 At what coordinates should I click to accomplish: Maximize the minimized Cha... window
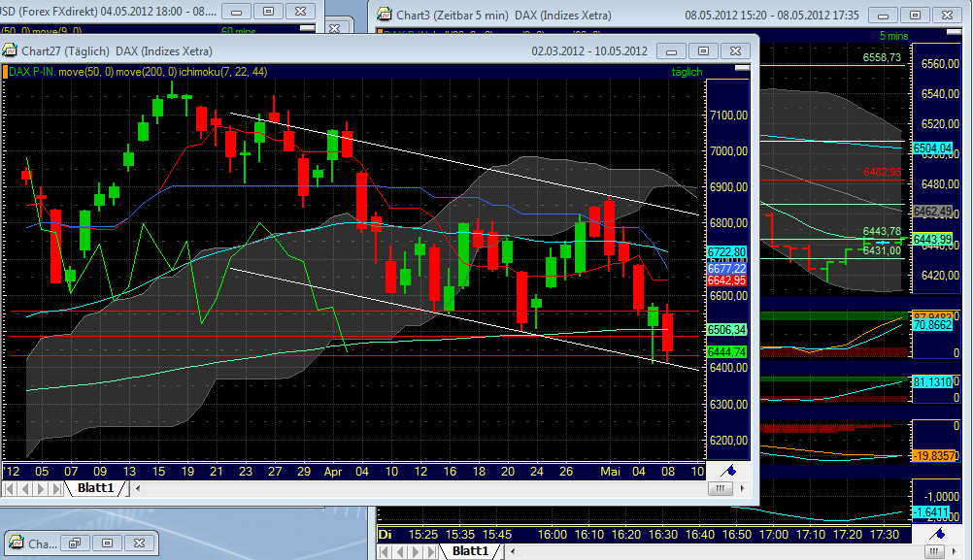107,544
